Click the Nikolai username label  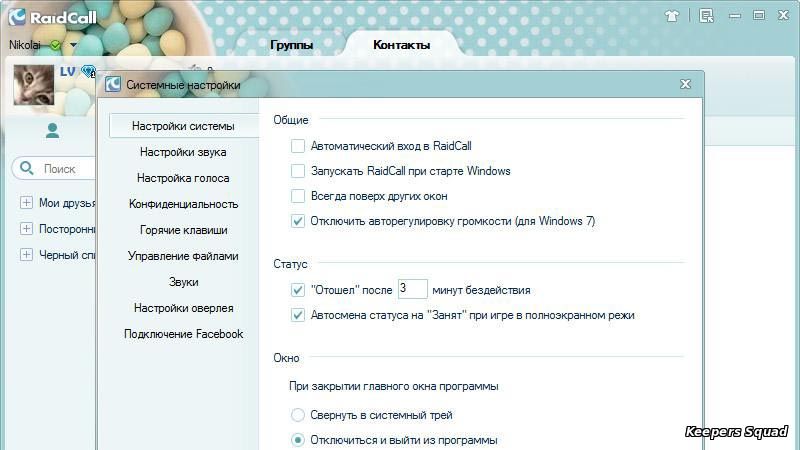(24, 45)
